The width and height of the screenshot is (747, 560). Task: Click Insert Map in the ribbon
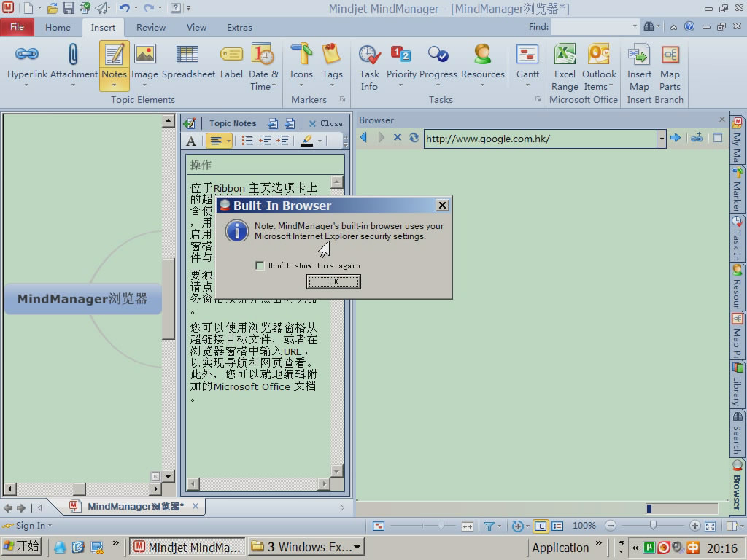[x=639, y=66]
